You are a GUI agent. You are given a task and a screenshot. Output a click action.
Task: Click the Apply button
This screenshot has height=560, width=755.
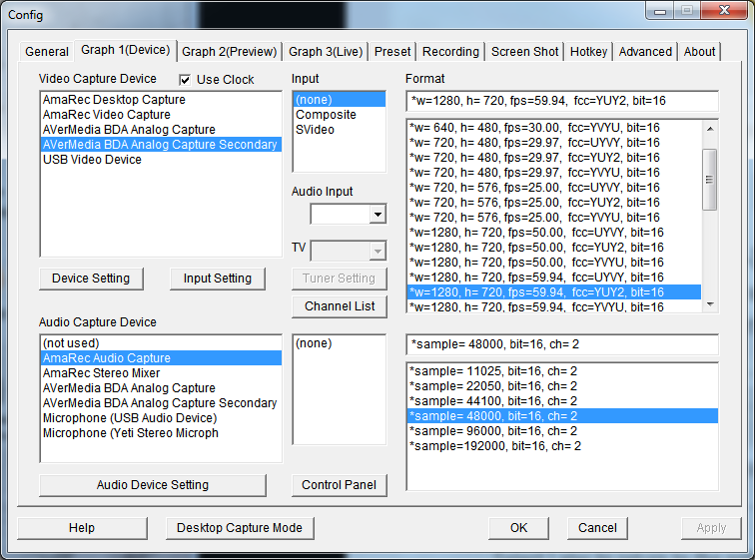711,528
